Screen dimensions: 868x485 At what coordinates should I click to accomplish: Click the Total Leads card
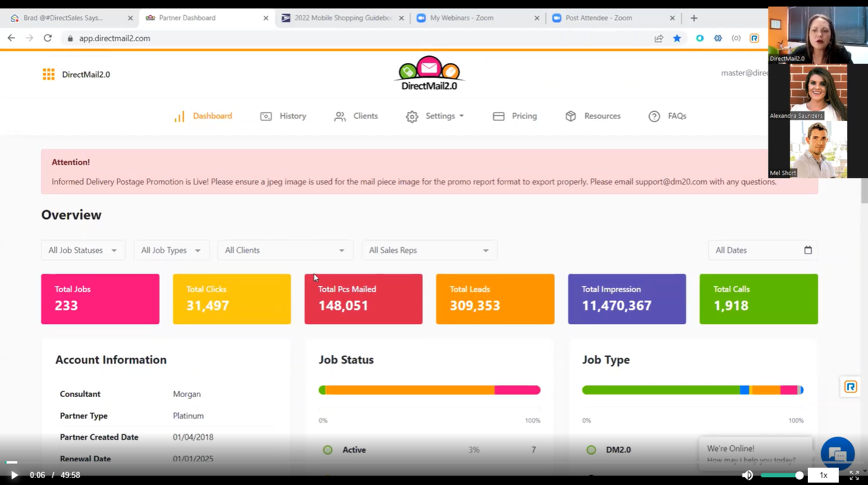(x=495, y=299)
